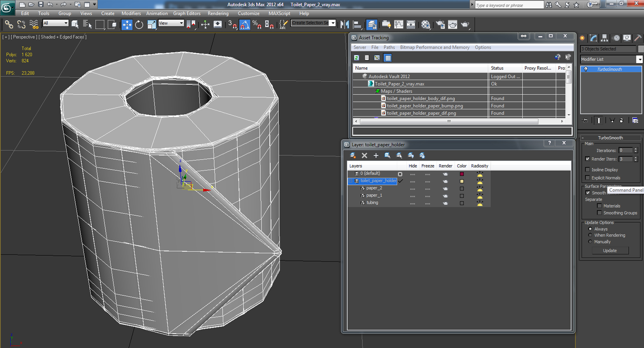This screenshot has width=644, height=348.
Task: Toggle the Angle Snap button
Action: [245, 24]
